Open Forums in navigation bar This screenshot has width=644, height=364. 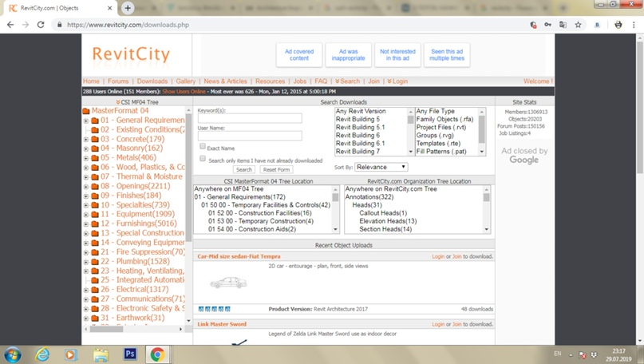[118, 81]
